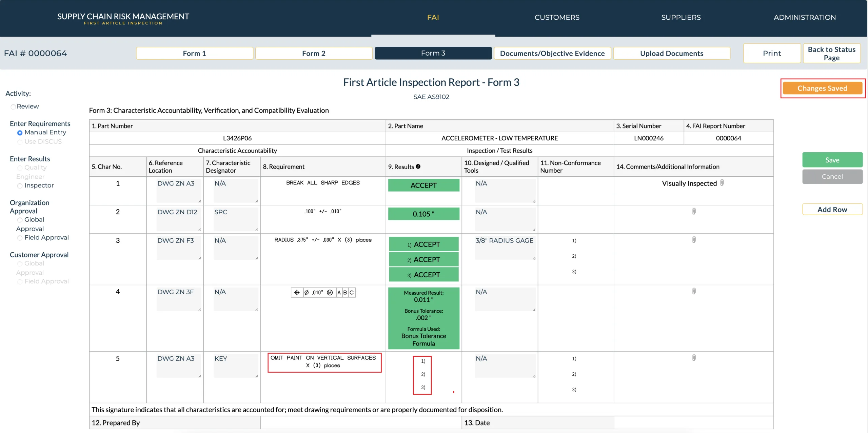Click the KEY Characteristic Designator field

coord(236,366)
